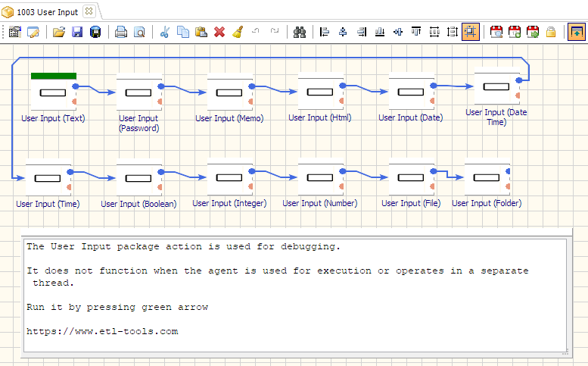
Task: Click the 'Run it by pressing green arrow' line
Action: pyautogui.click(x=117, y=307)
